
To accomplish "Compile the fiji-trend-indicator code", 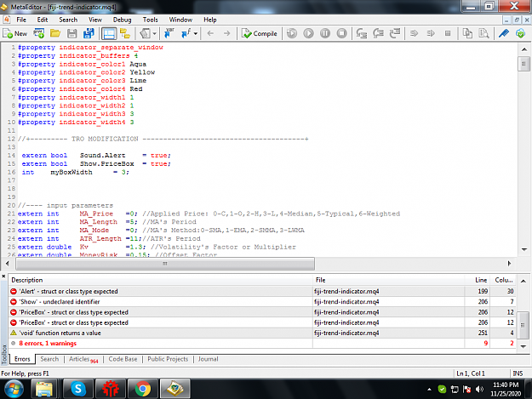I will [260, 33].
